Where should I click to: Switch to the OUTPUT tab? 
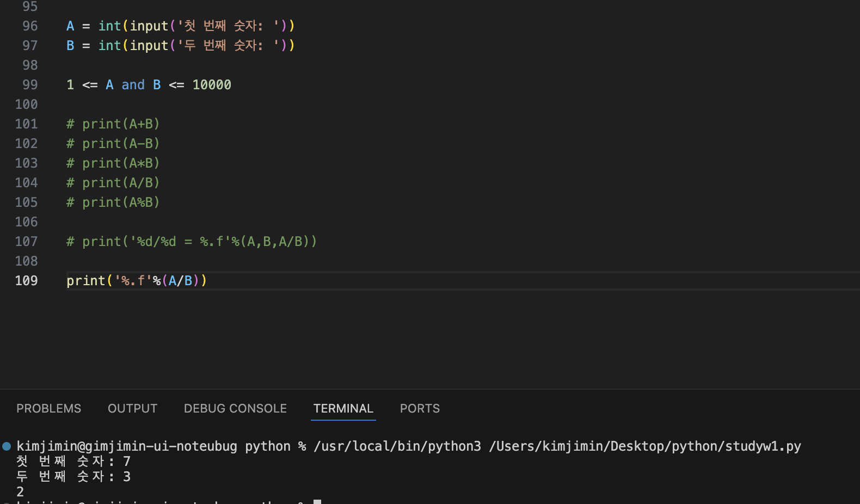[132, 408]
